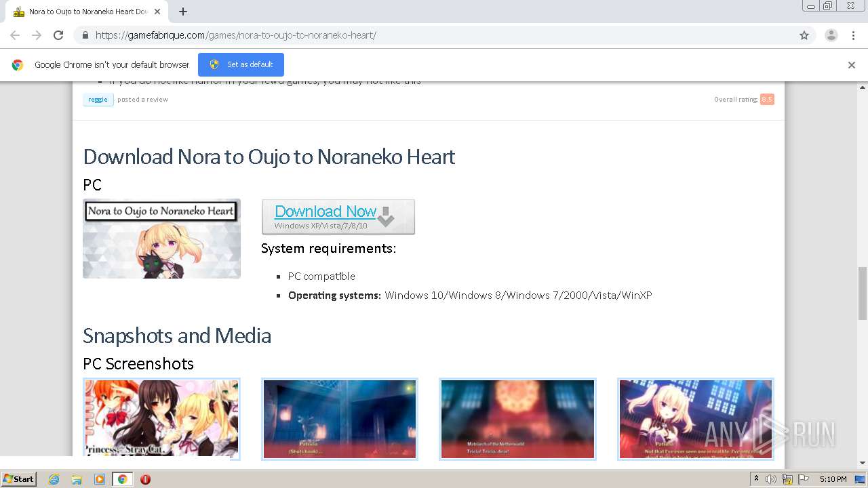Click the Download Nora to Oujo heading
Viewport: 868px width, 488px height.
pyautogui.click(x=269, y=157)
